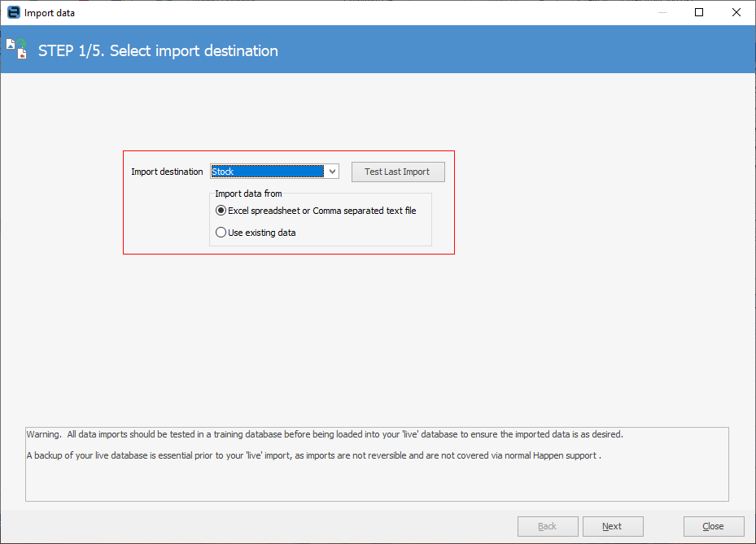Choose the Use existing data radio button
Viewport: 756px width, 544px height.
pyautogui.click(x=221, y=233)
